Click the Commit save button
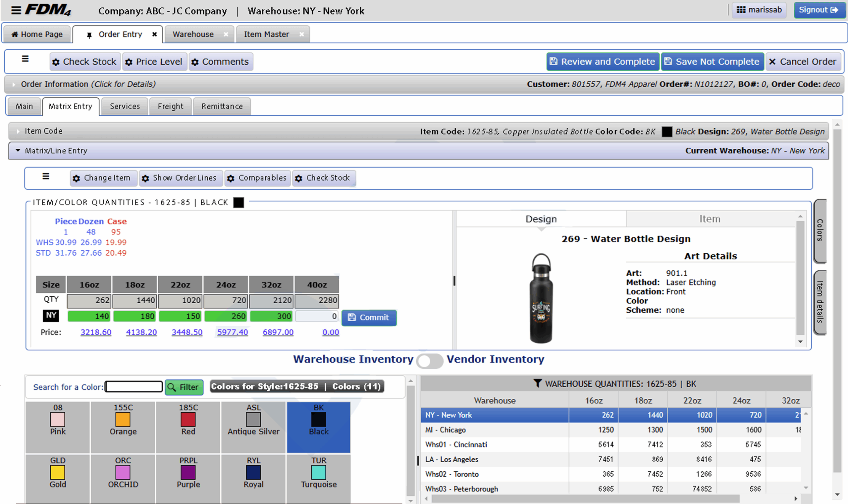 (369, 317)
